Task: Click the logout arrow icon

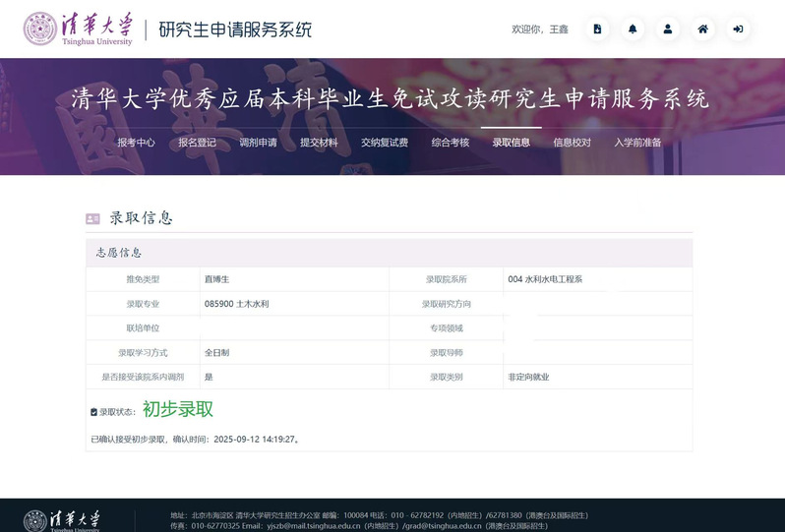Action: (x=738, y=30)
